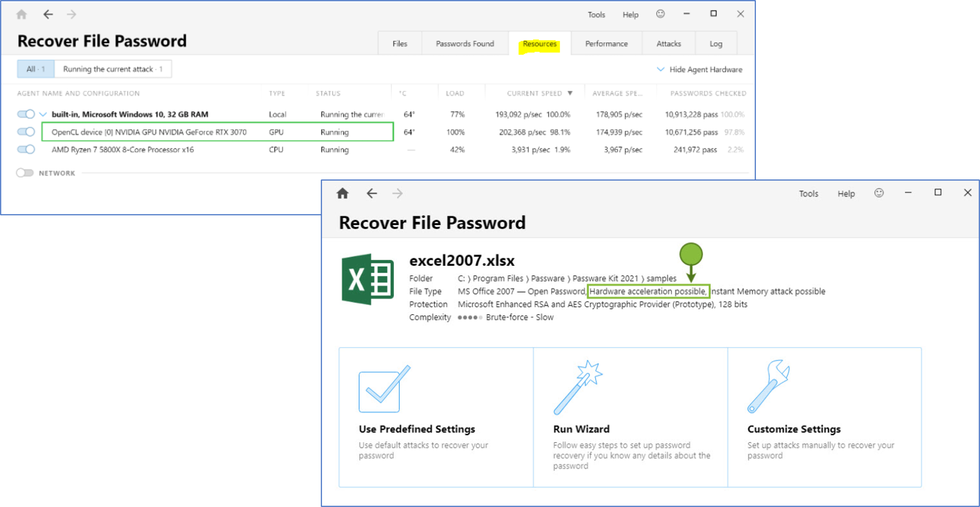This screenshot has height=507, width=980.
Task: Disable the NVIDIA GeForce RTX 3070 GPU
Action: click(26, 132)
